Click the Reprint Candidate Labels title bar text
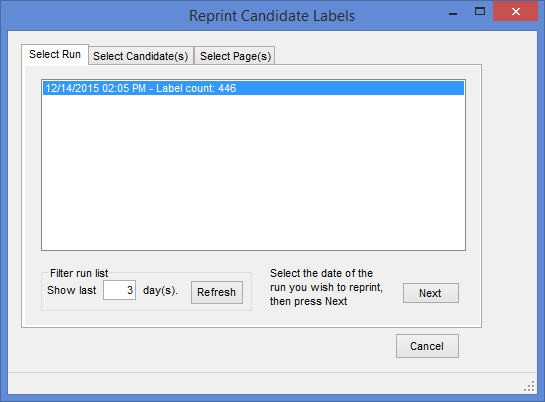Screen dimensions: 545x402 [272, 16]
